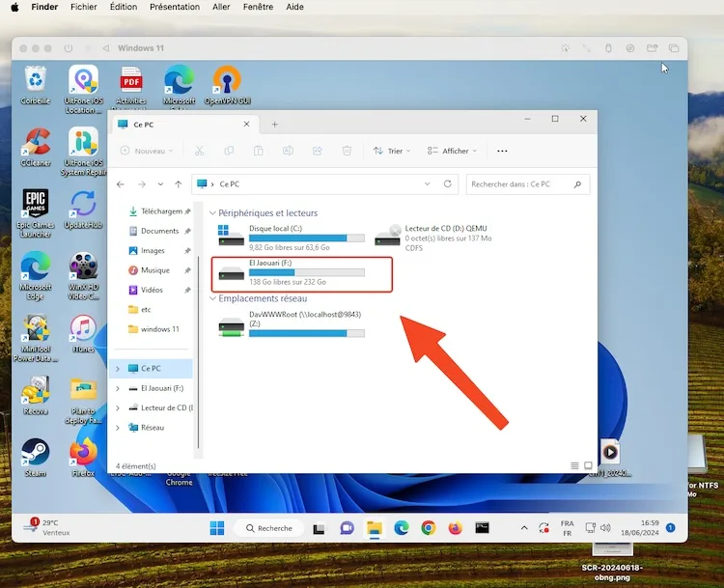This screenshot has height=588, width=724.
Task: Open Windows Start menu in taskbar
Action: pyautogui.click(x=217, y=528)
